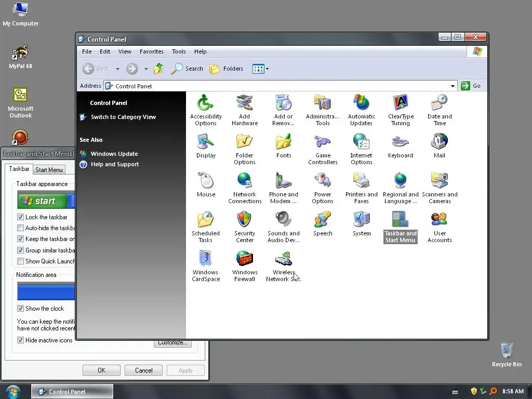
Task: Open Wireless Network Setup icon
Action: [x=284, y=259]
